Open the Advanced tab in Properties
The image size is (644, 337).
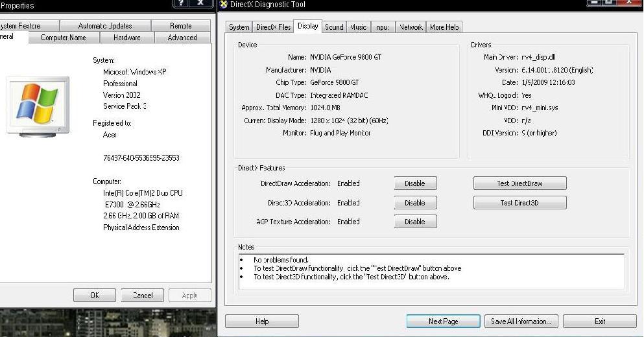(x=182, y=38)
